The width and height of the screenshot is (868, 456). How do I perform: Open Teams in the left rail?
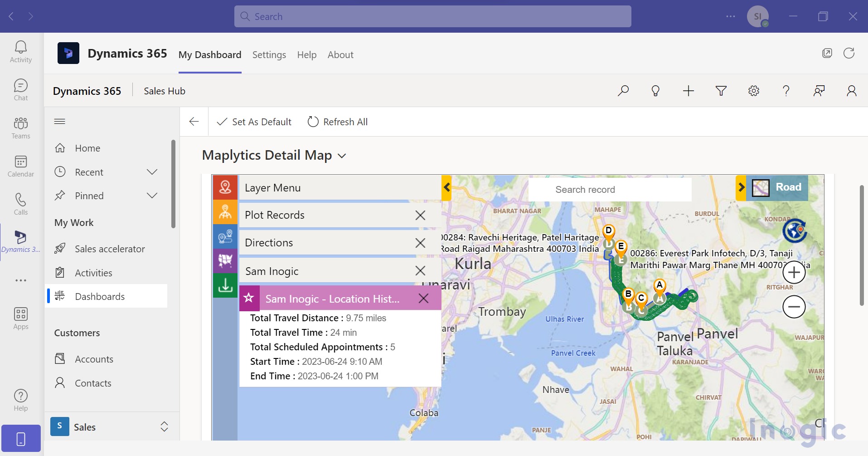[21, 127]
